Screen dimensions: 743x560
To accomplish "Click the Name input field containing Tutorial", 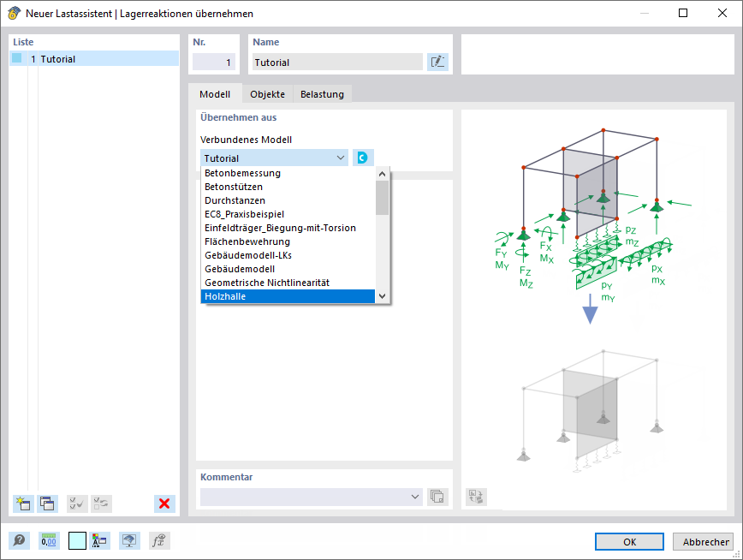I will (337, 63).
